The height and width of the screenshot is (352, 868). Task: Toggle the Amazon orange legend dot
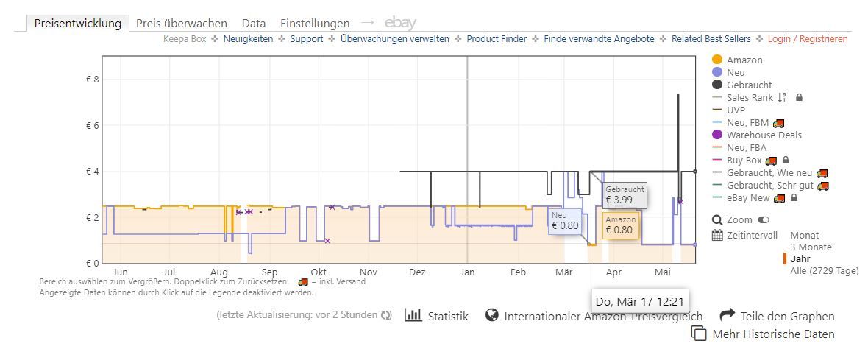pyautogui.click(x=717, y=60)
